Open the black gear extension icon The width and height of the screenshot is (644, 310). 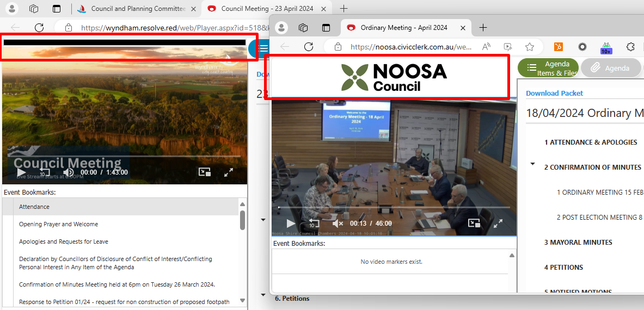[x=582, y=47]
